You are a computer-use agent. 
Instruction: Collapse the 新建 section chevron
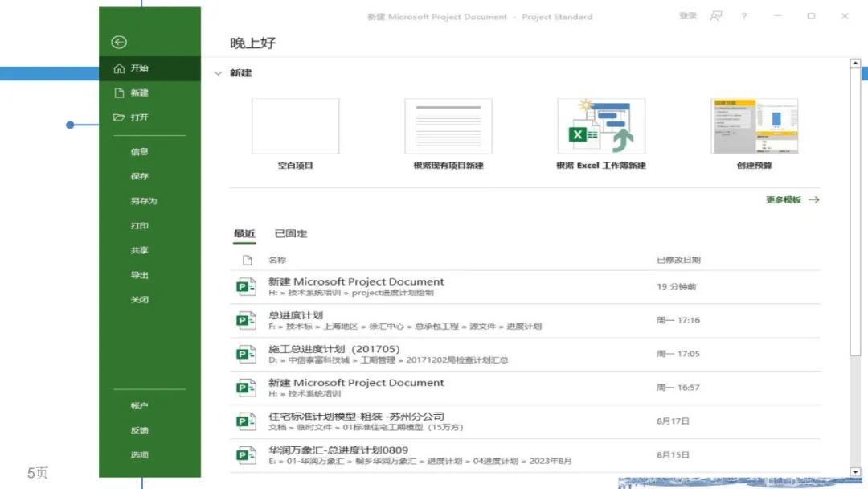coord(218,73)
